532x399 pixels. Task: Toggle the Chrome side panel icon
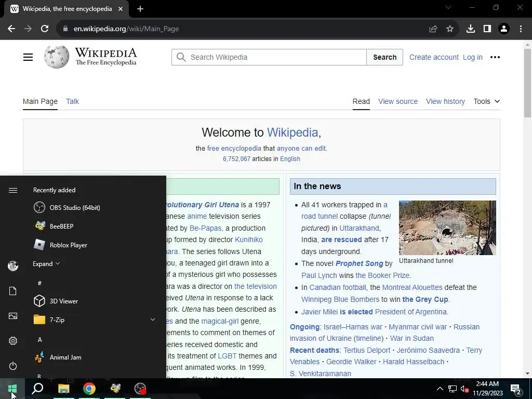487,29
